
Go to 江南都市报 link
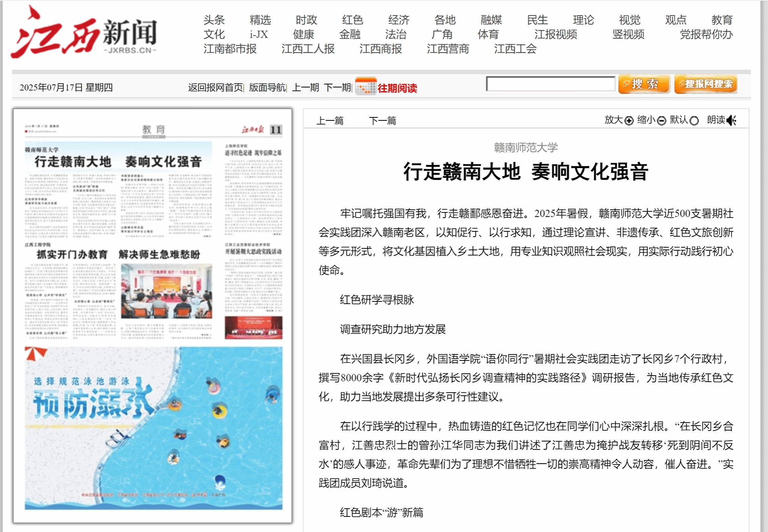(230, 49)
